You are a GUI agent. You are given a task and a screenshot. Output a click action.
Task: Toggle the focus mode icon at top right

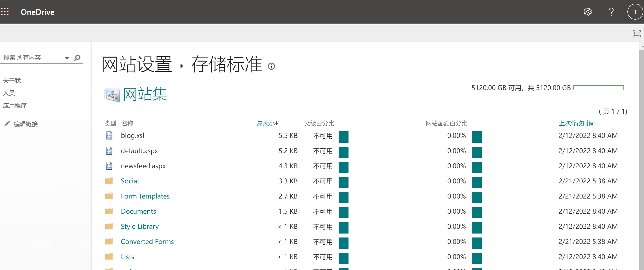[x=637, y=33]
